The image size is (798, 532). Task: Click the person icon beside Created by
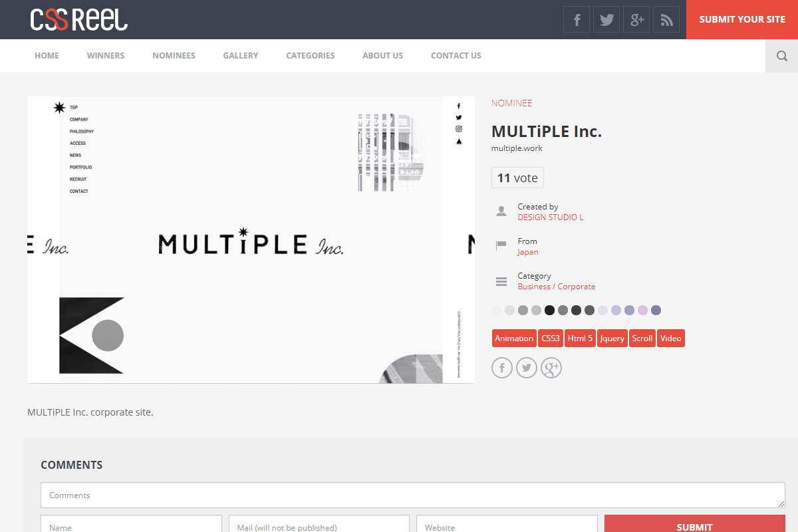point(501,211)
